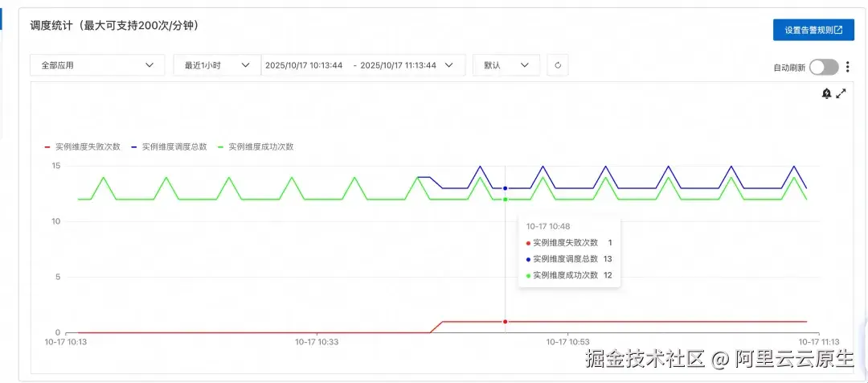Toggle the 实例维度成功次数 legend series
The height and width of the screenshot is (383, 868).
click(x=256, y=147)
